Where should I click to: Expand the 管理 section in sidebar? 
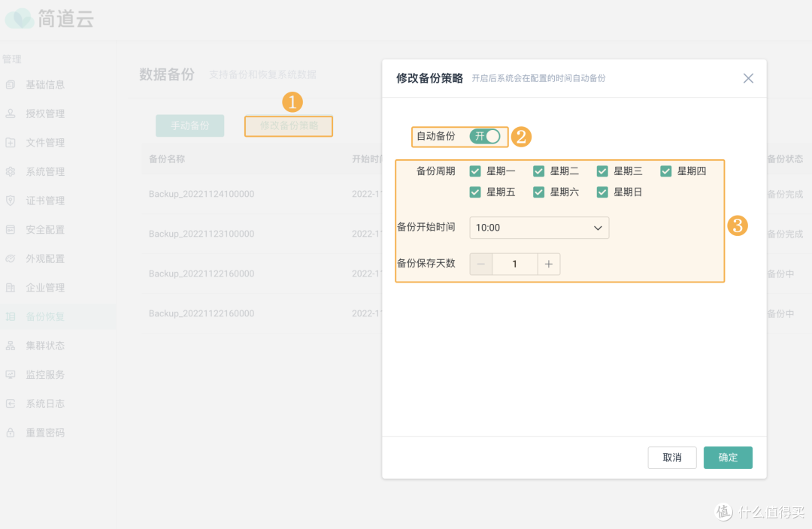13,59
